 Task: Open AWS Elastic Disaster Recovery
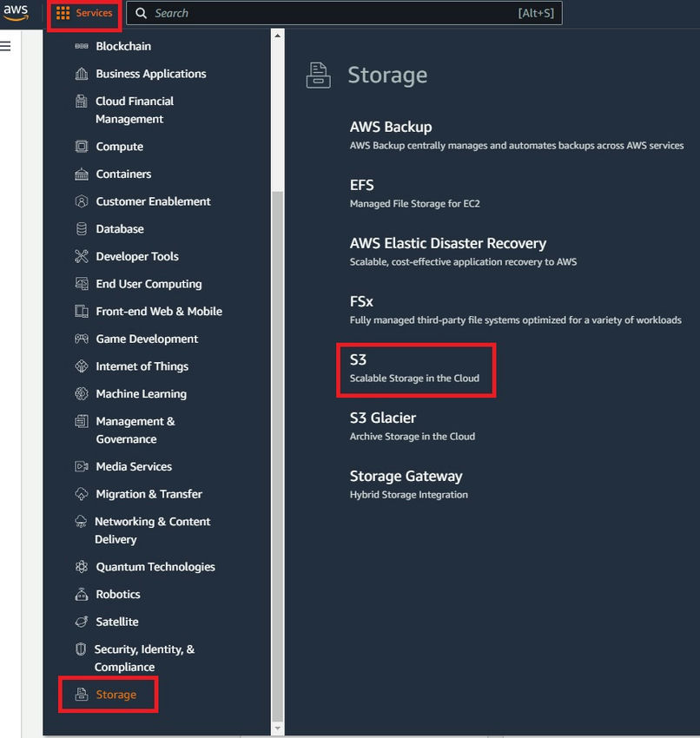(447, 243)
